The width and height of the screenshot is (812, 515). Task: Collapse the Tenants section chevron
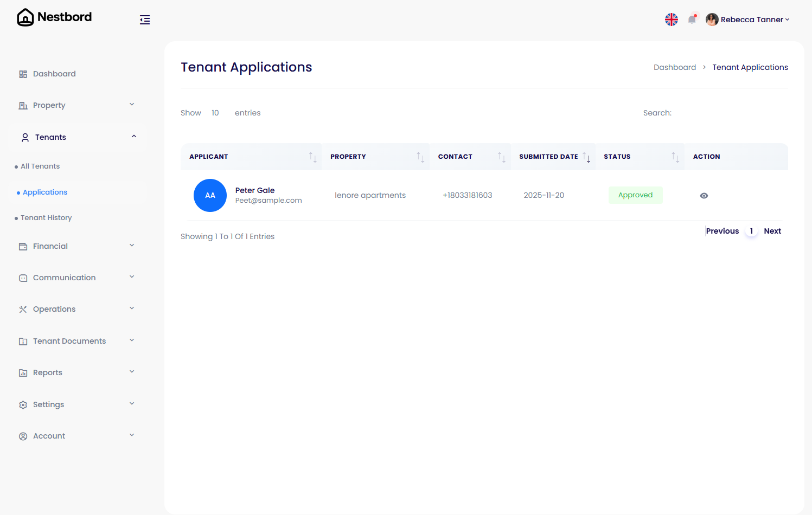coord(133,137)
